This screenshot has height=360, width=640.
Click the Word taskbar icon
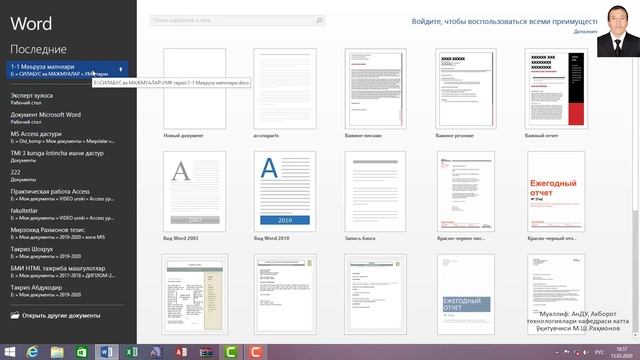tap(107, 352)
